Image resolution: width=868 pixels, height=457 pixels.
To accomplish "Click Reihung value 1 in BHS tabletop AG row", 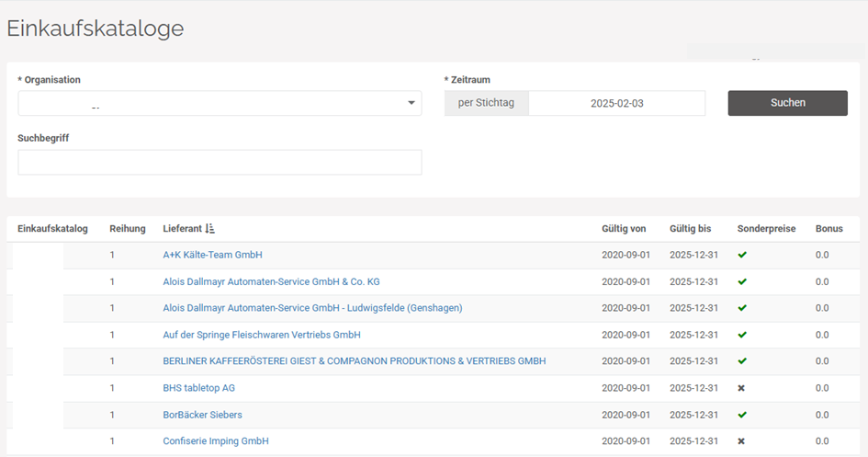I will pos(112,388).
